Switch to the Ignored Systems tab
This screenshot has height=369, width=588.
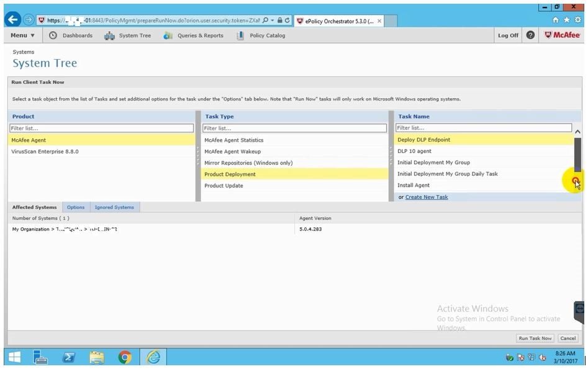click(x=114, y=207)
